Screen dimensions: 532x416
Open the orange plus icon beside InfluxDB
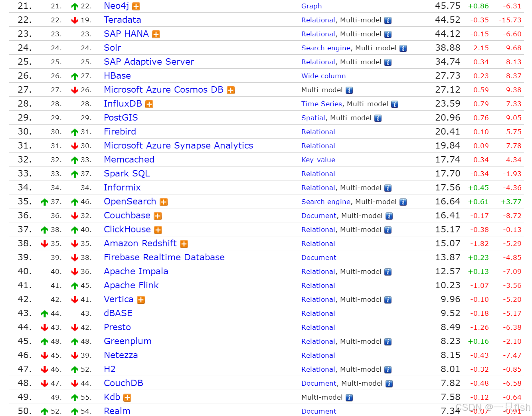coord(149,104)
